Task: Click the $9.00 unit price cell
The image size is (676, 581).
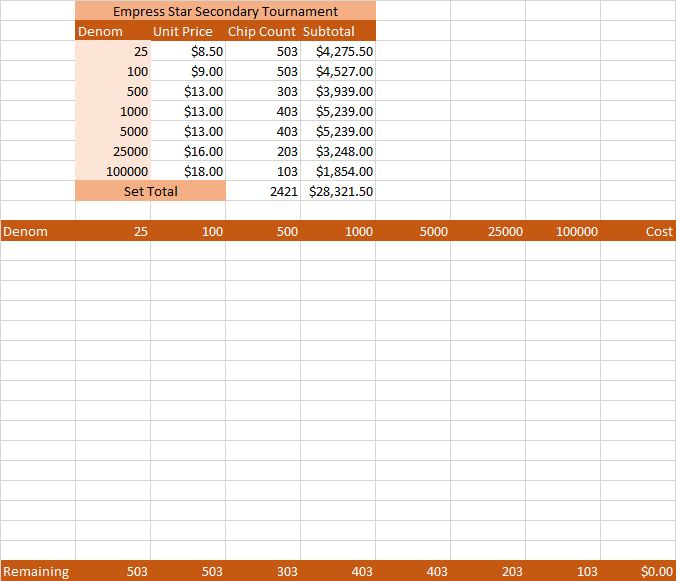Action: click(188, 71)
